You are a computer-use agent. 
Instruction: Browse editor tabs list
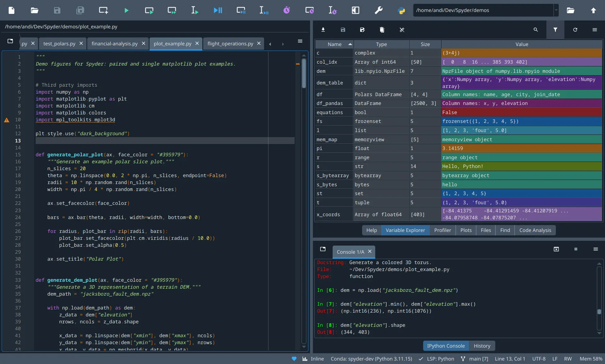click(10, 41)
